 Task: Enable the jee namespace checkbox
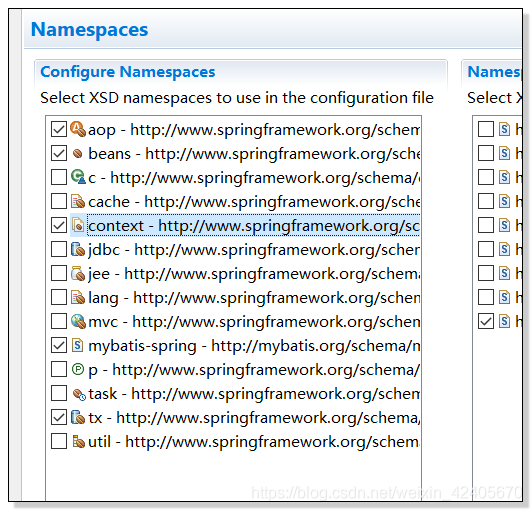(59, 273)
